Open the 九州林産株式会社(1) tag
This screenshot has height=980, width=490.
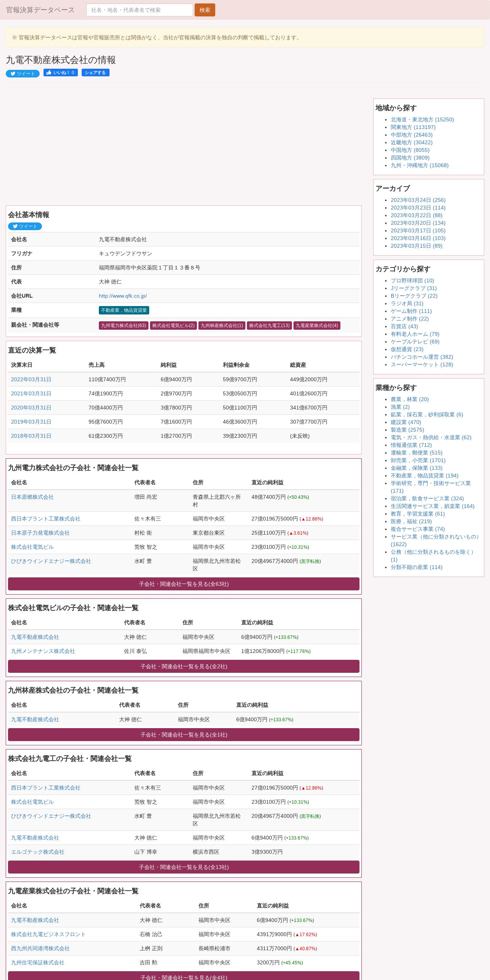222,326
